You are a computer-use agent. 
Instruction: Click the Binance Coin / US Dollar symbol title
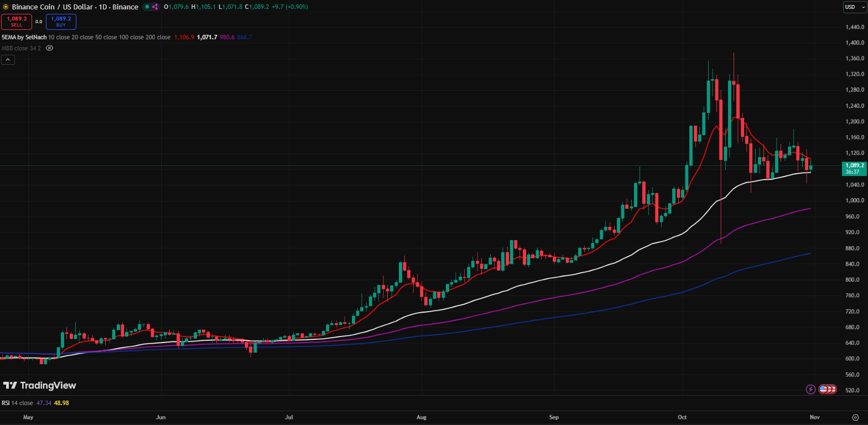pyautogui.click(x=75, y=7)
